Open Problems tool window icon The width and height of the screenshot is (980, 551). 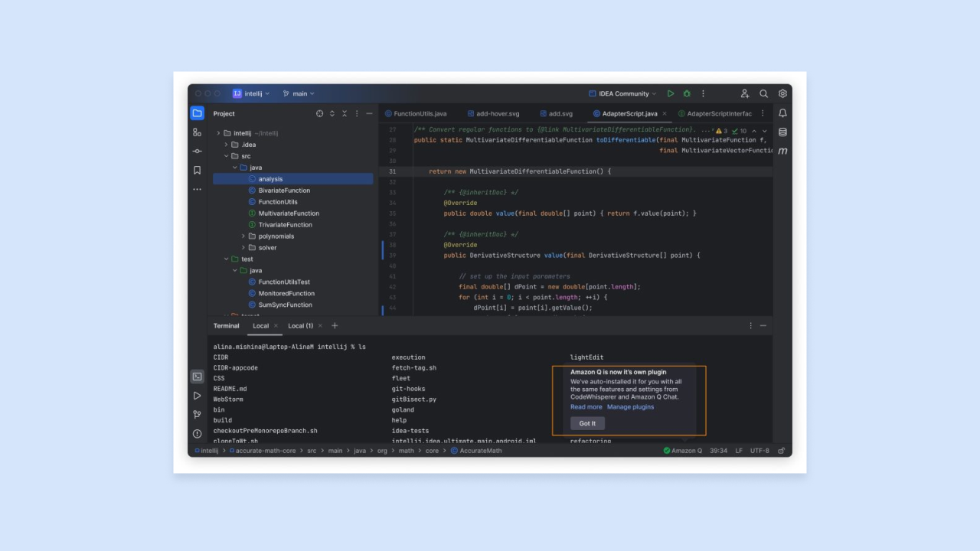[198, 434]
